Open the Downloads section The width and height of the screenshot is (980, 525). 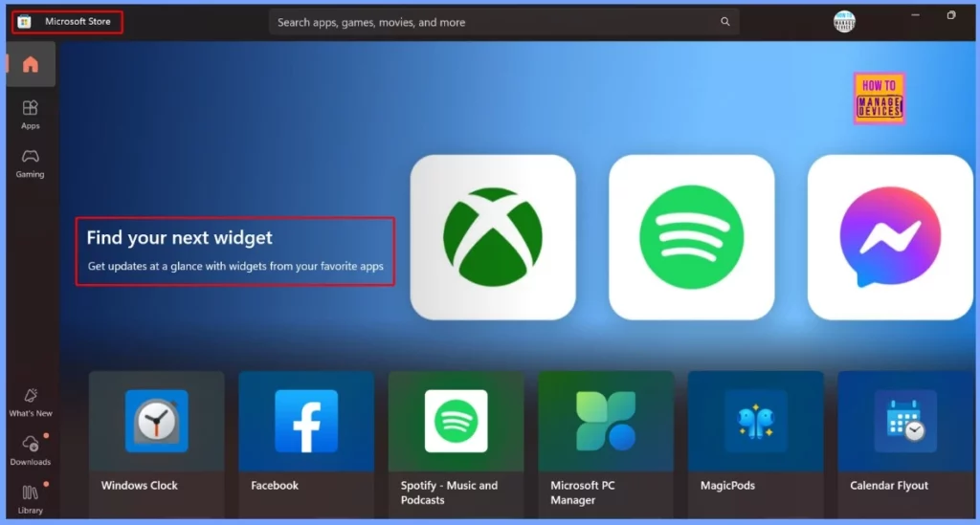tap(30, 450)
